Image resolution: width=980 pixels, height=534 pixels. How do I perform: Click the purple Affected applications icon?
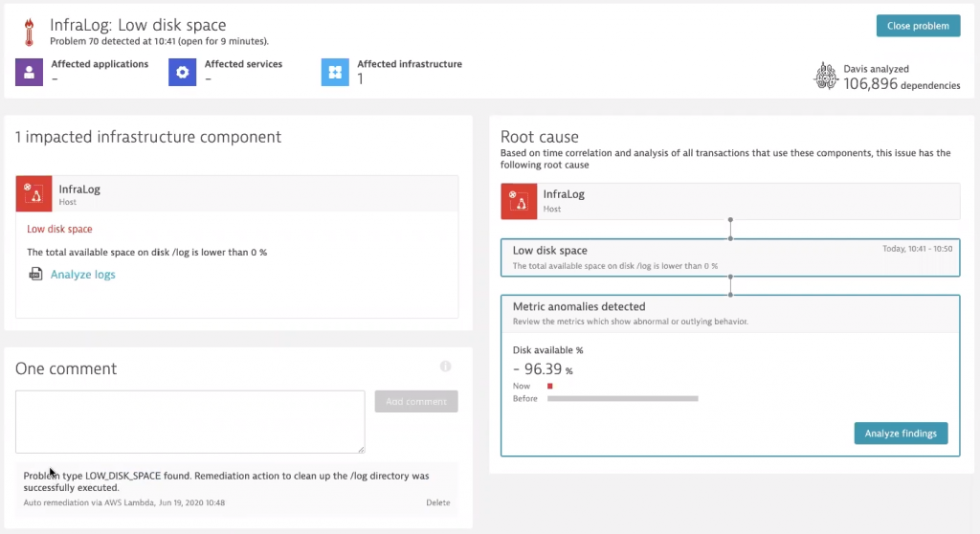point(30,72)
